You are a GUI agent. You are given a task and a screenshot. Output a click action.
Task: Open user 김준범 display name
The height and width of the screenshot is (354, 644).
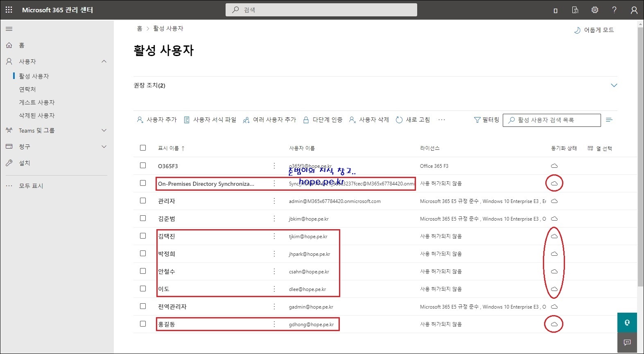[x=167, y=219]
